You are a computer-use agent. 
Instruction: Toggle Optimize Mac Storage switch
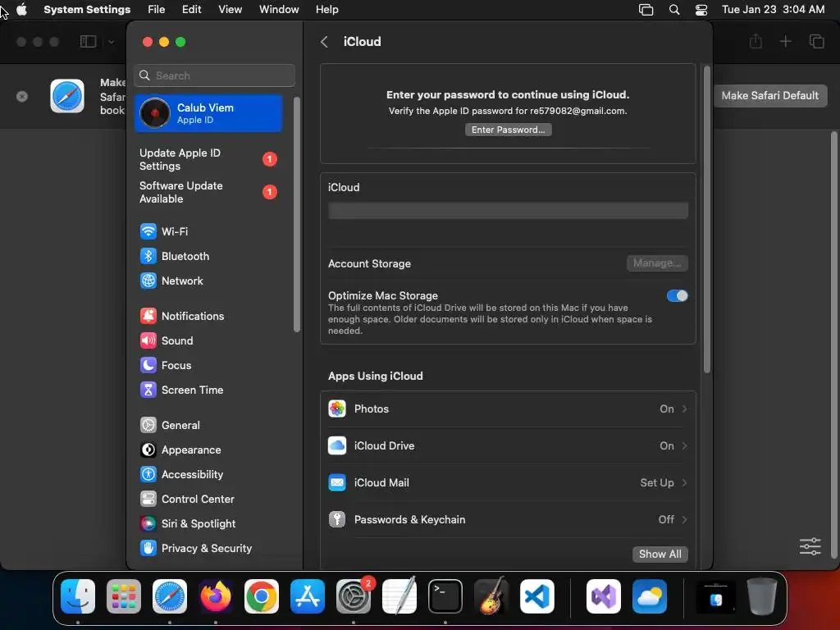[x=677, y=295]
